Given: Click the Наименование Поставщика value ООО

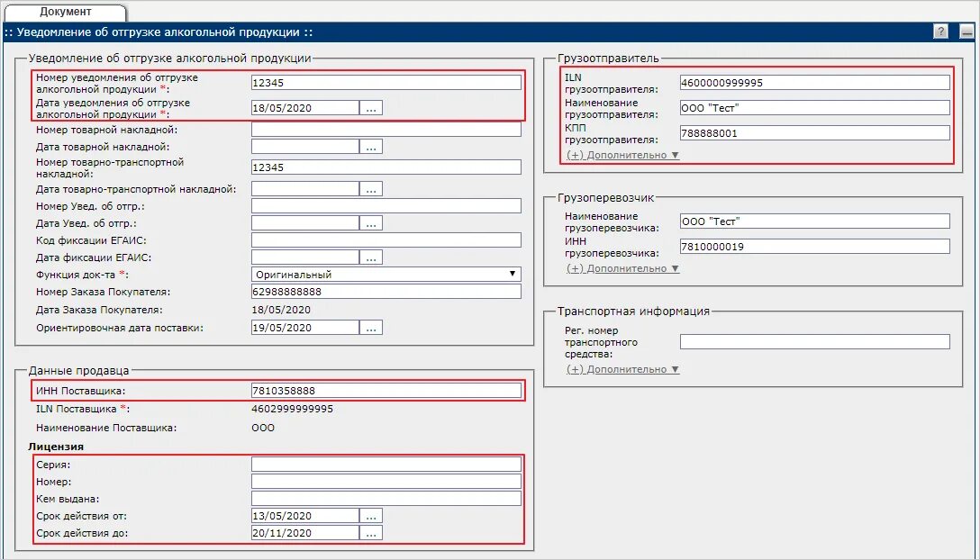Looking at the screenshot, I should tap(263, 429).
